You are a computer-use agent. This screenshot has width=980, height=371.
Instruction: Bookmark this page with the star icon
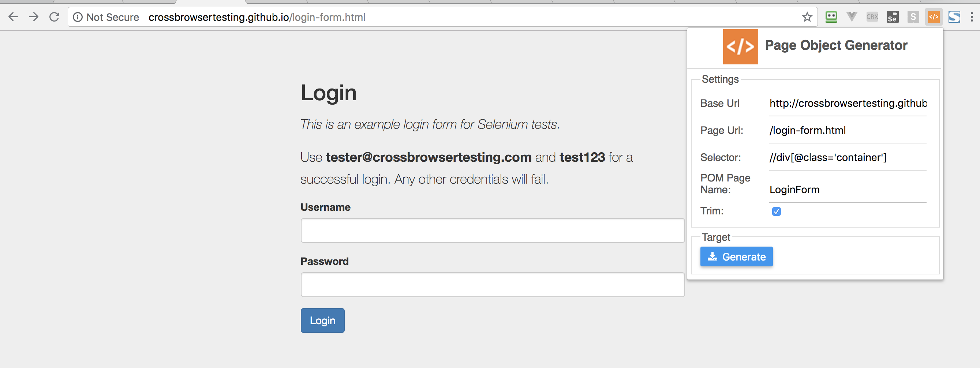click(x=807, y=17)
